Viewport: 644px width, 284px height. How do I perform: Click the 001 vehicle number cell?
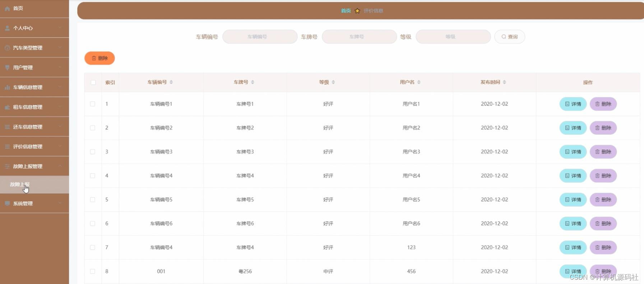pos(161,271)
